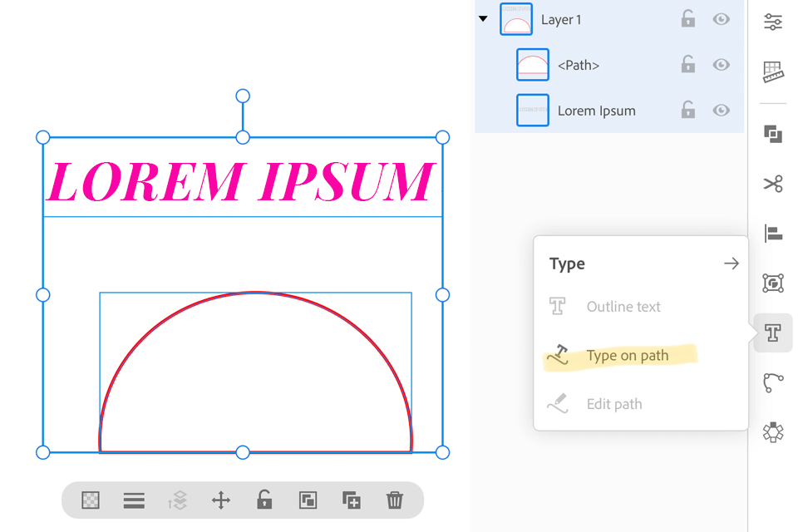Click the Type panel heading
Screen dimensions: 798x532
point(567,264)
